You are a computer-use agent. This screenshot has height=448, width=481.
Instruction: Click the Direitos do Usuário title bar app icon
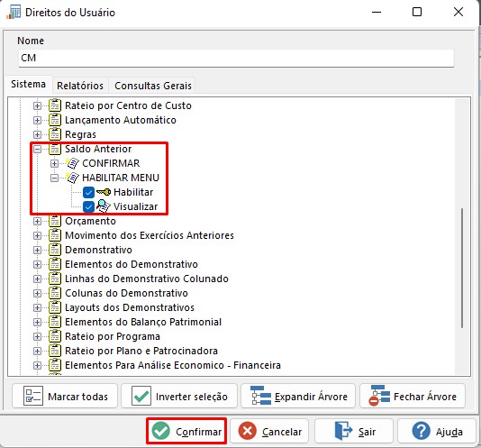(14, 13)
